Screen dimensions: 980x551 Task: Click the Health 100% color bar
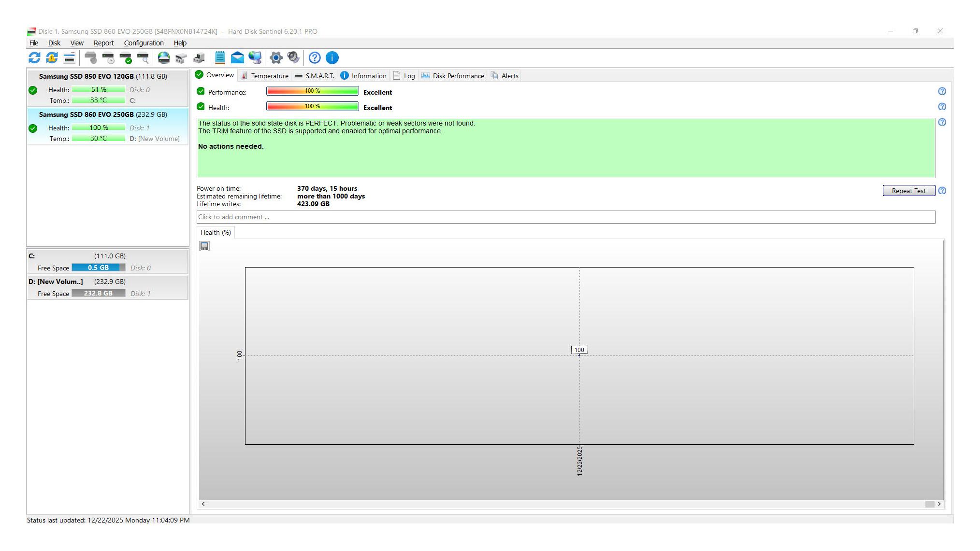click(x=312, y=107)
